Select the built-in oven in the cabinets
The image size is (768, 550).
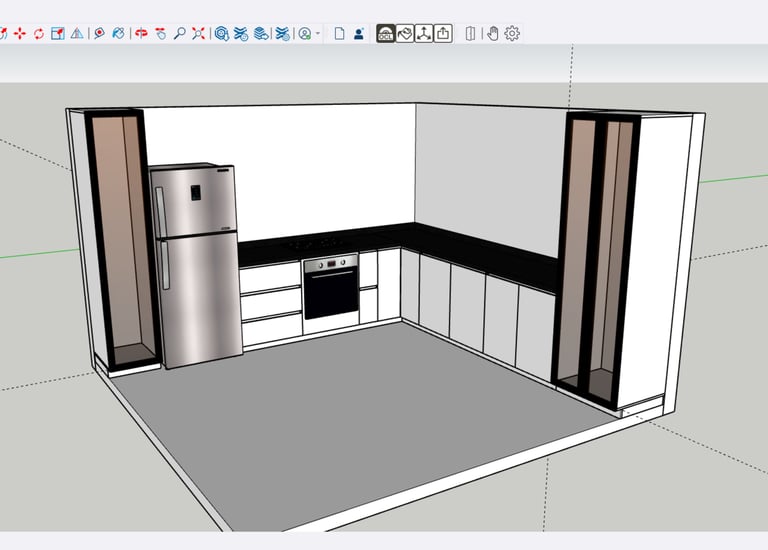(x=331, y=287)
